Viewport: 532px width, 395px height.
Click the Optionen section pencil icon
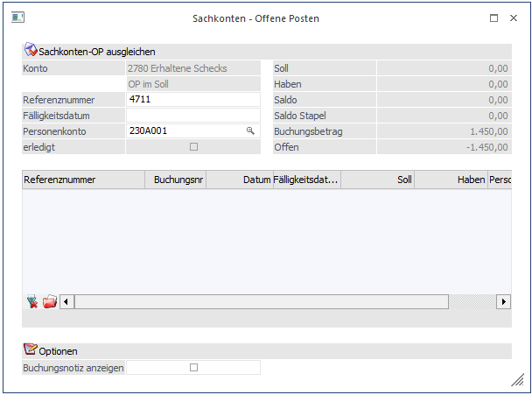tap(30, 350)
